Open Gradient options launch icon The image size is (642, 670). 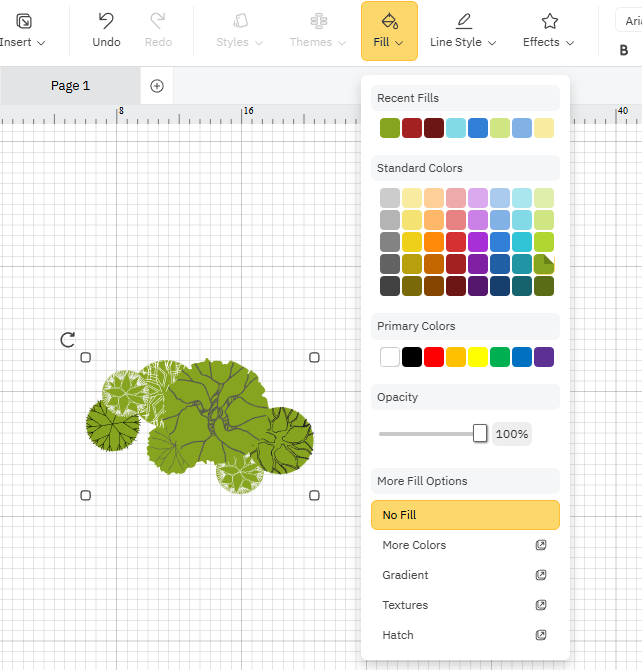[x=541, y=575]
